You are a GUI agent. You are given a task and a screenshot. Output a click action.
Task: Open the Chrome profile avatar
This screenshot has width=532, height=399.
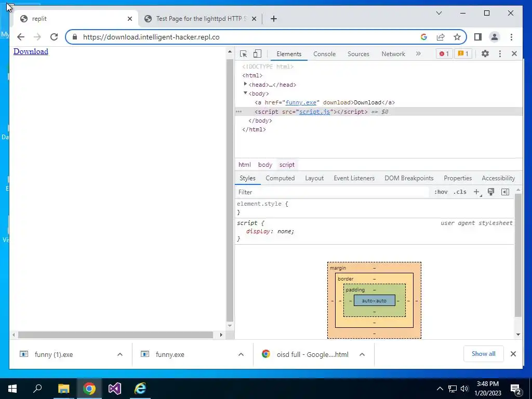tap(495, 37)
